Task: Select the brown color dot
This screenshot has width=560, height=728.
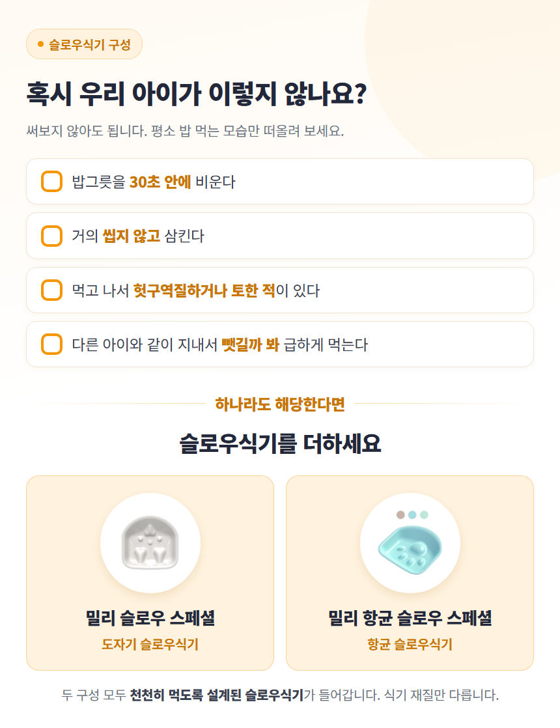Action: [x=400, y=515]
